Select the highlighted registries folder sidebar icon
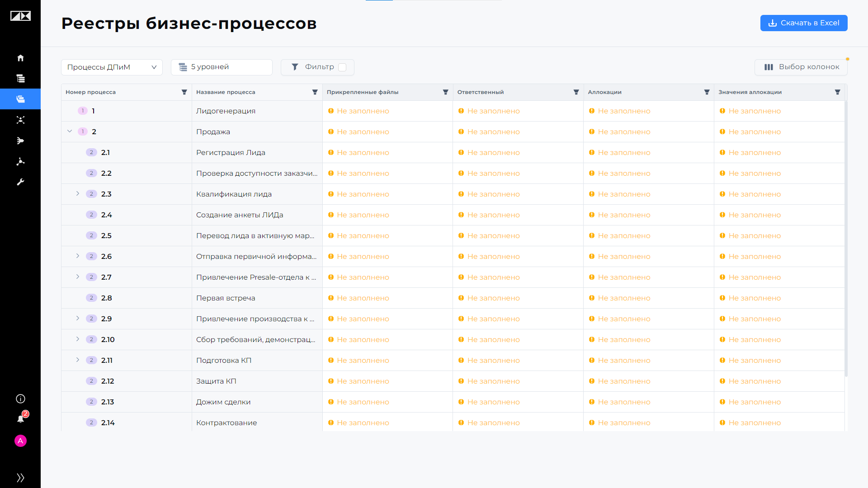 tap(20, 99)
